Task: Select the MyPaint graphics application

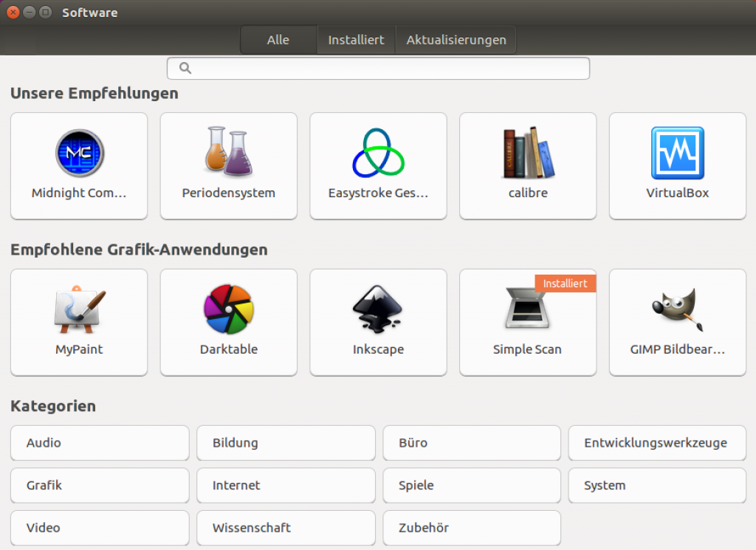Action: click(x=79, y=322)
